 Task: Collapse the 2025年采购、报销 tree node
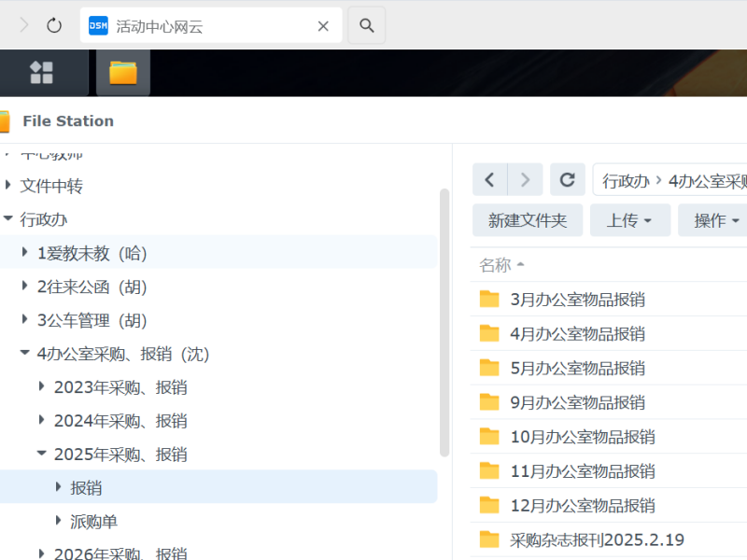coord(42,455)
